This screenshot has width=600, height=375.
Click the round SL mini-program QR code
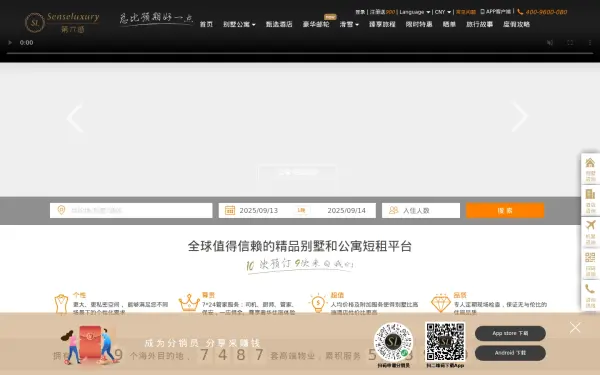pos(393,342)
